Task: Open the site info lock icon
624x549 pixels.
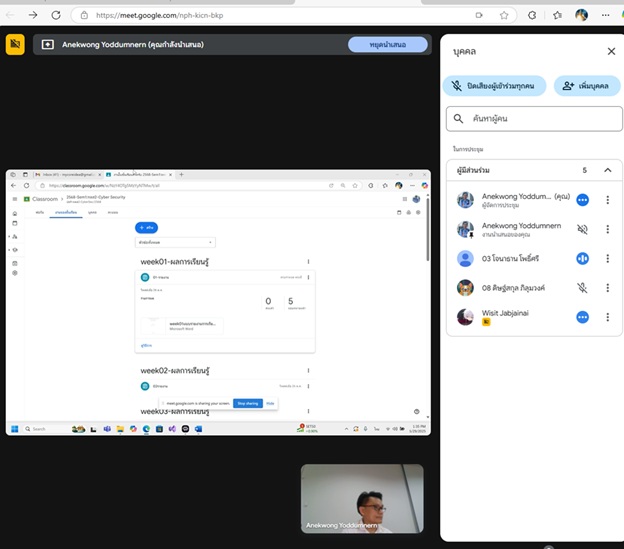Action: (84, 15)
